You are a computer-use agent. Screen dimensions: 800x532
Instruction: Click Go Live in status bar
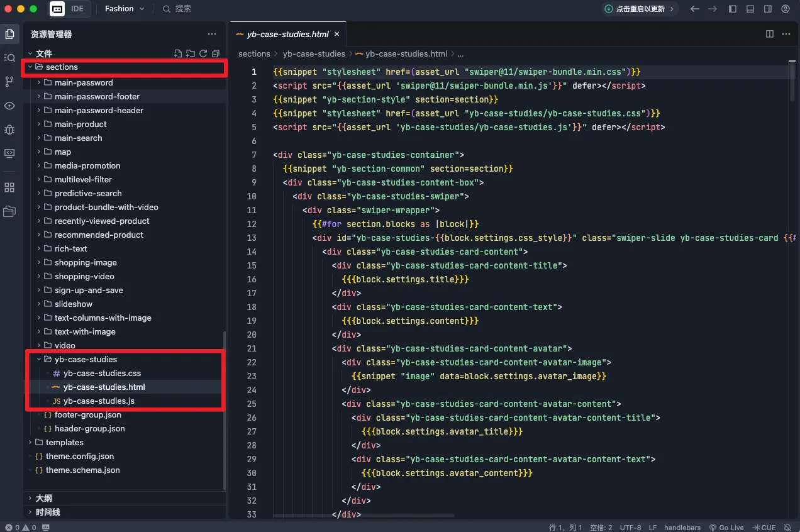pyautogui.click(x=726, y=528)
